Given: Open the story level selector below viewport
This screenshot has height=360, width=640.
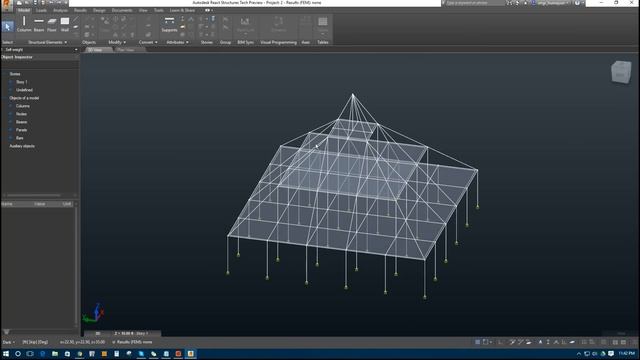Looking at the screenshot, I should 131,333.
